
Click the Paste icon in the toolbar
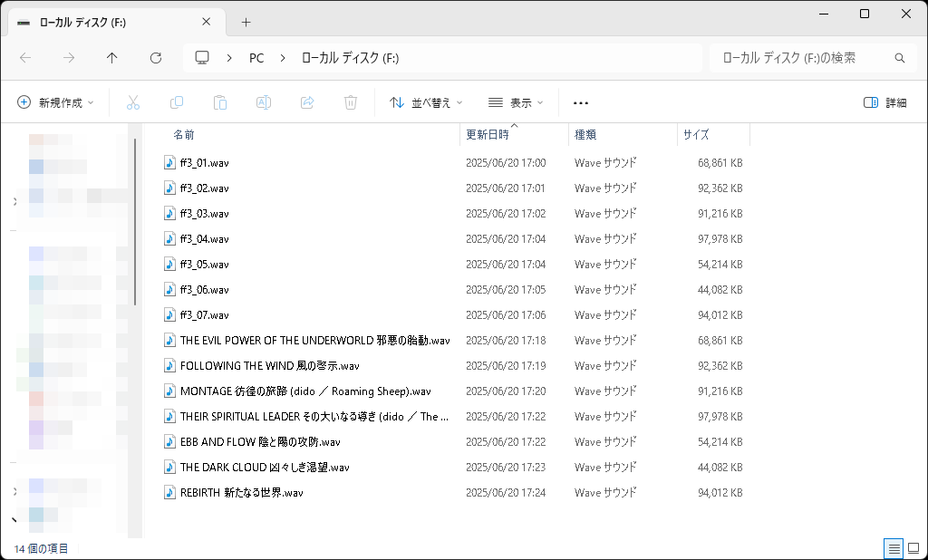click(220, 102)
